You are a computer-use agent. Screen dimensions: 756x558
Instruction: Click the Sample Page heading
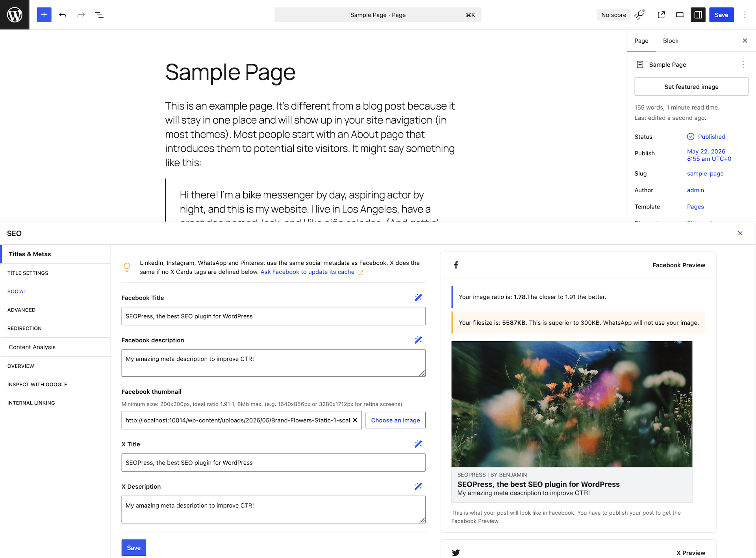[x=230, y=72]
